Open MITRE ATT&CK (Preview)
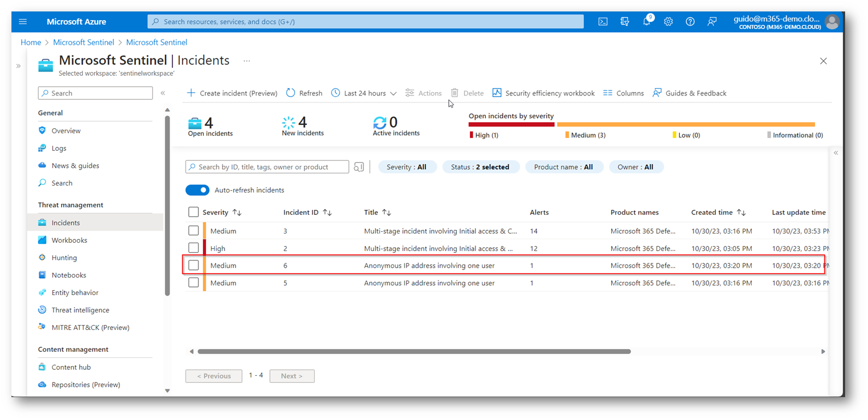 pyautogui.click(x=91, y=328)
